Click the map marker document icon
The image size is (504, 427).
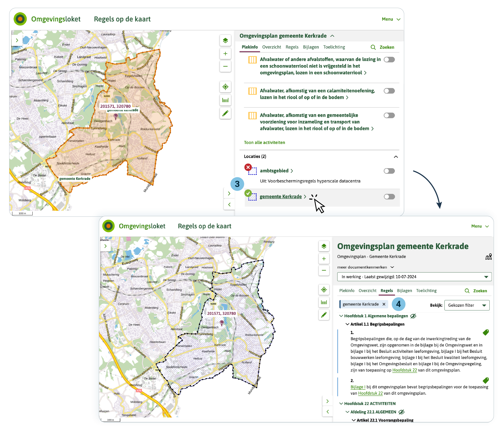488,257
